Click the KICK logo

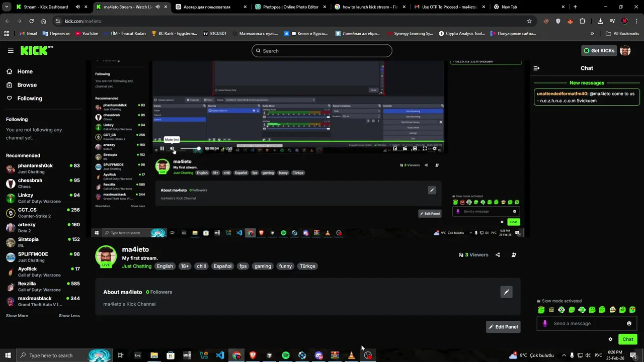coord(36,50)
